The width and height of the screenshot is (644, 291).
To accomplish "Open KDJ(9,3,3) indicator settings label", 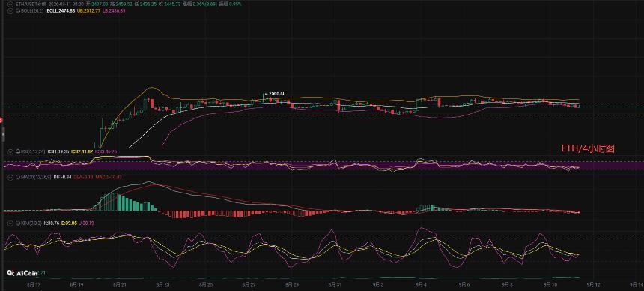I will 31,223.
